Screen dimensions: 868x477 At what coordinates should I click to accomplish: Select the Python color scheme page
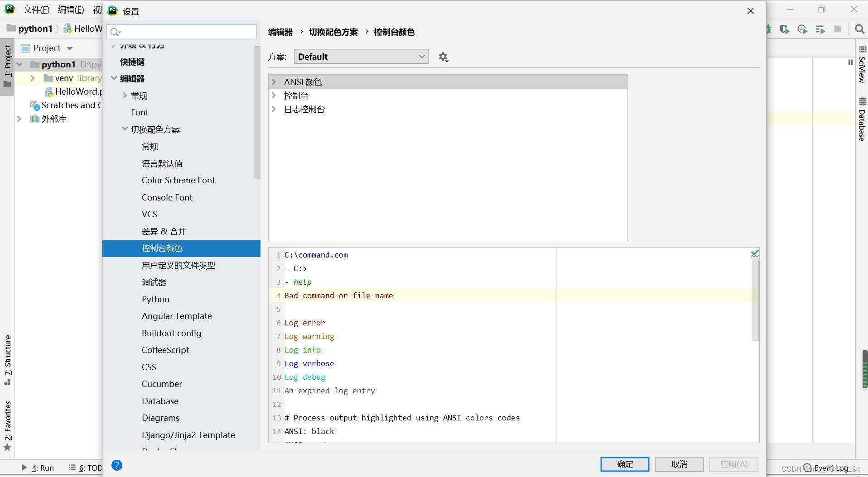(155, 299)
